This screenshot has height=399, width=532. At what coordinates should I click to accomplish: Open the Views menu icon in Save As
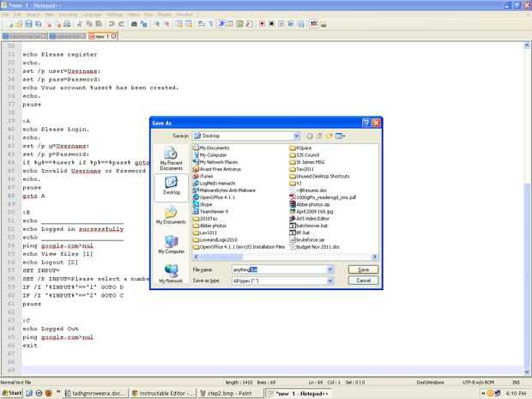(x=340, y=136)
